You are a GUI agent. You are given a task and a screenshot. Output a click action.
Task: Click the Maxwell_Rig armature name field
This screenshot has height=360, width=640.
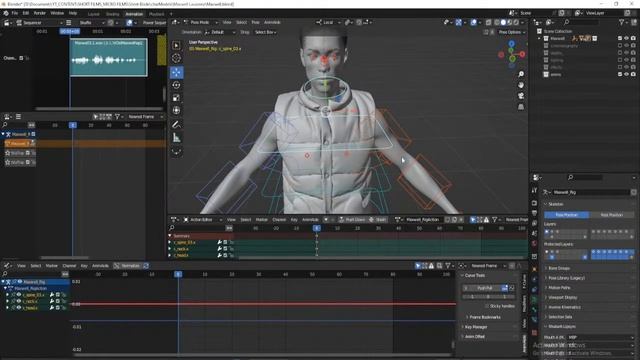[591, 192]
